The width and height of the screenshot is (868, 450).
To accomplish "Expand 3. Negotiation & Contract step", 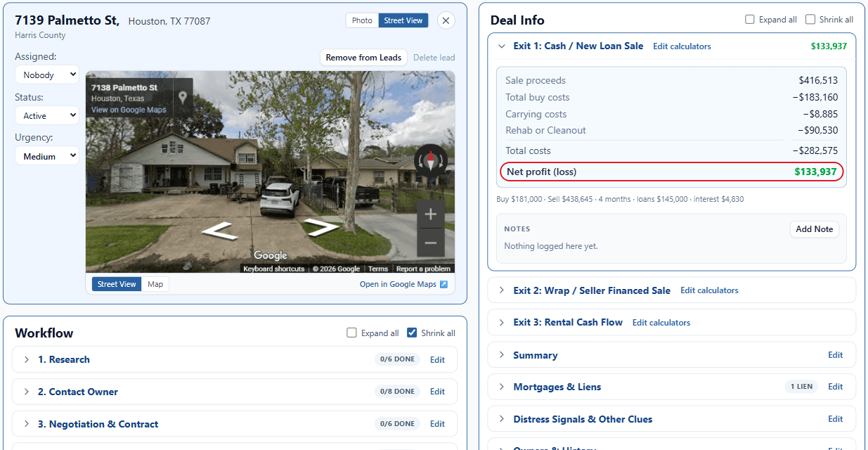I will pyautogui.click(x=27, y=424).
